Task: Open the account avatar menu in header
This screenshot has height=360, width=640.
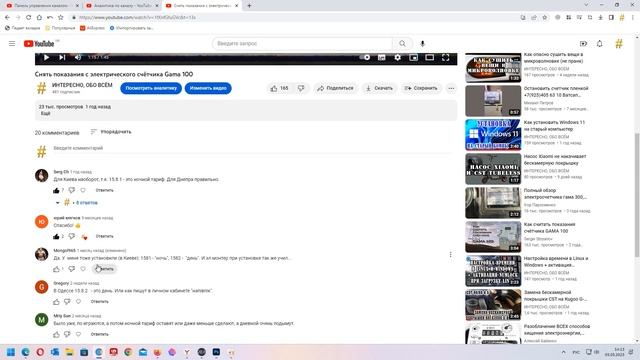Action: [x=619, y=44]
